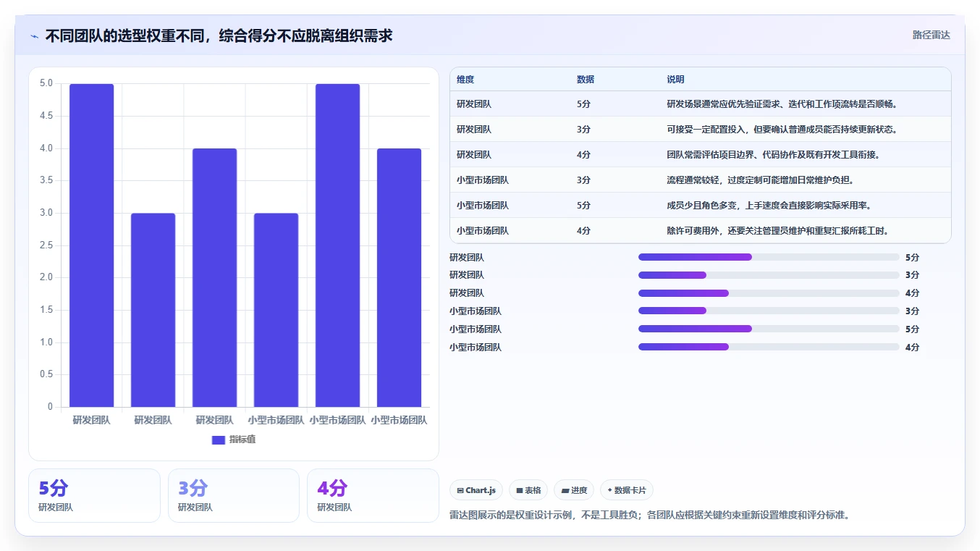Screen dimensions: 980x551
Task: Click the 研发团队 3分 progress bar
Action: click(x=769, y=275)
